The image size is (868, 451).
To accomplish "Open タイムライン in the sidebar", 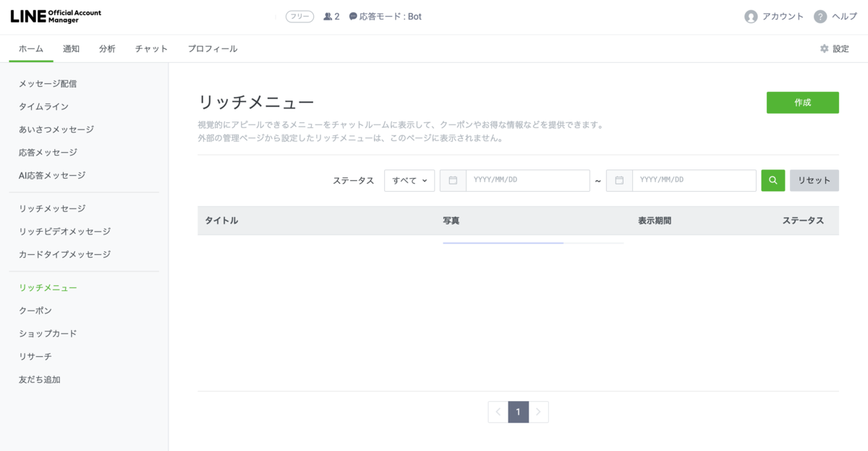I will [44, 106].
